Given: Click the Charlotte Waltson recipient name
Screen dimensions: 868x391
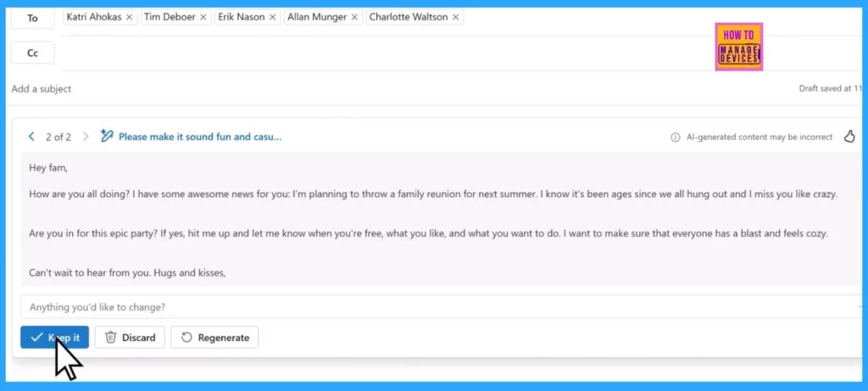Looking at the screenshot, I should coord(409,17).
